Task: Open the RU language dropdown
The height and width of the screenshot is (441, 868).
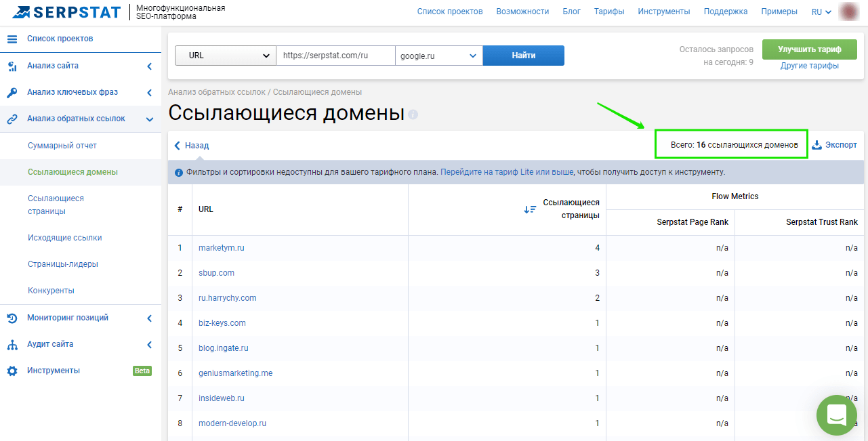Action: [x=821, y=12]
